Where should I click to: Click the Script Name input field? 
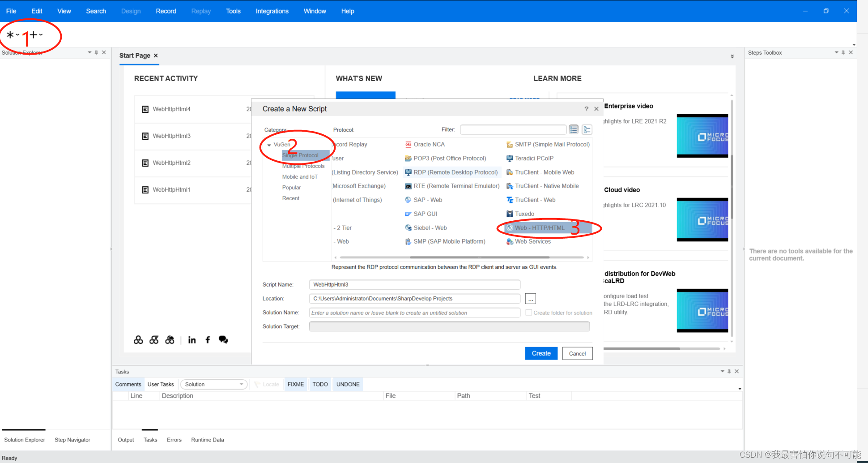(x=414, y=285)
